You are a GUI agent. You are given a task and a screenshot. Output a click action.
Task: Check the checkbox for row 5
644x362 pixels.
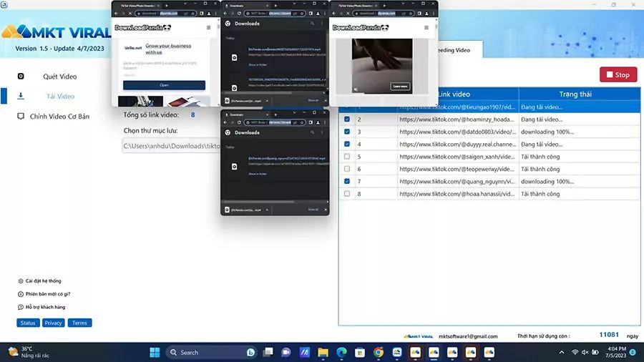pos(347,157)
